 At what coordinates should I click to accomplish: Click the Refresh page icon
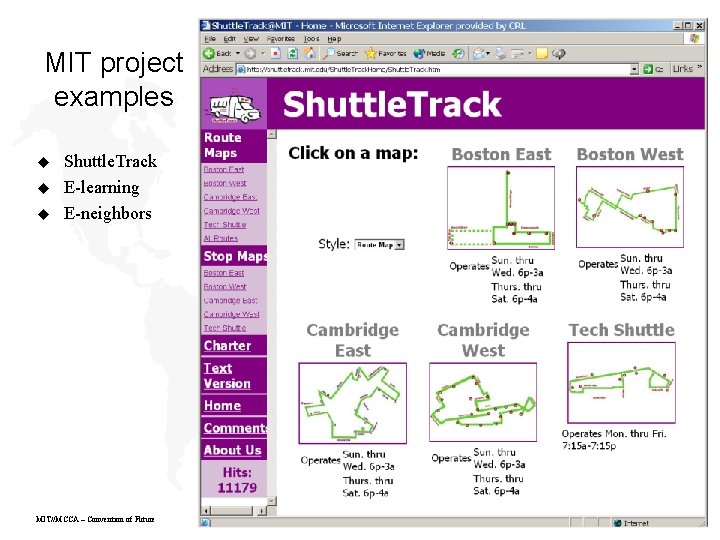pos(292,54)
